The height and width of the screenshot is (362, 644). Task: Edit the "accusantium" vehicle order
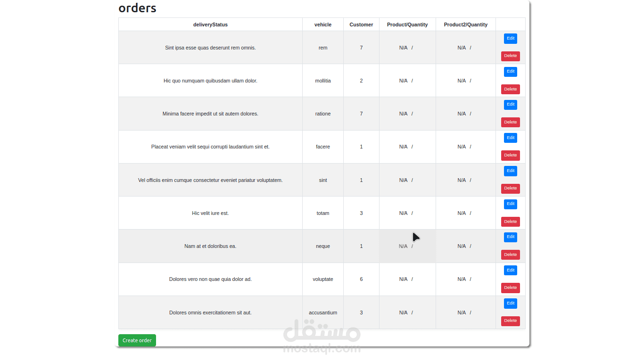coord(510,303)
